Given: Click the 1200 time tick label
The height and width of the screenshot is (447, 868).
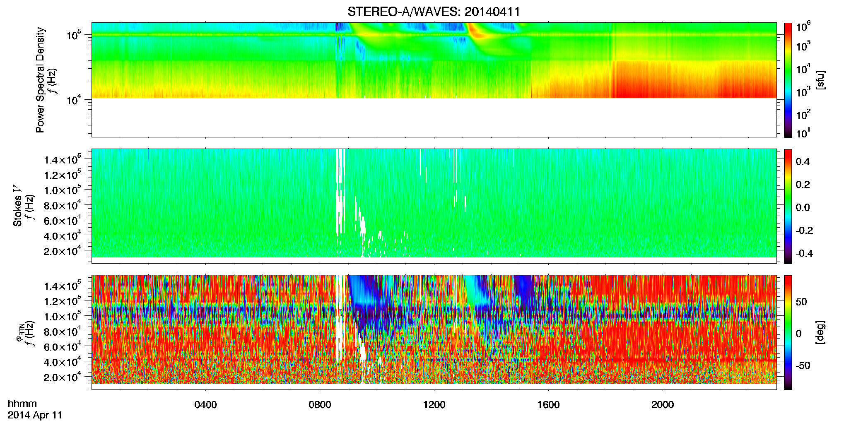Looking at the screenshot, I should 434,405.
